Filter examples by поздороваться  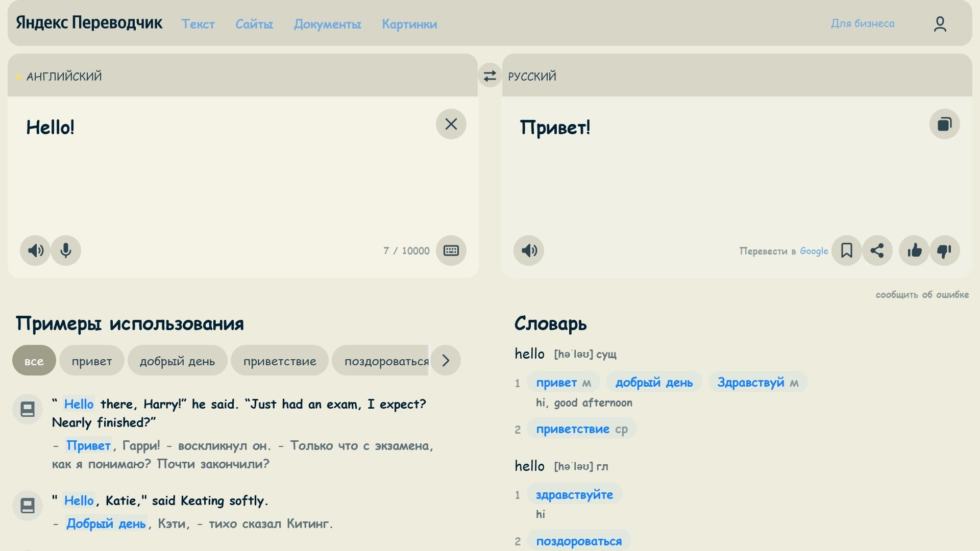[x=381, y=360]
